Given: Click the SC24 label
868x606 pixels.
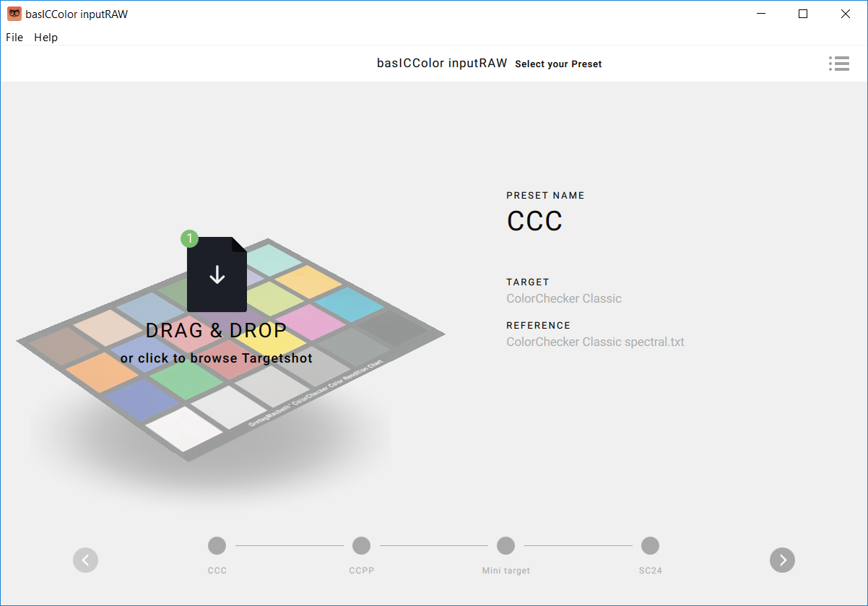Looking at the screenshot, I should [650, 571].
